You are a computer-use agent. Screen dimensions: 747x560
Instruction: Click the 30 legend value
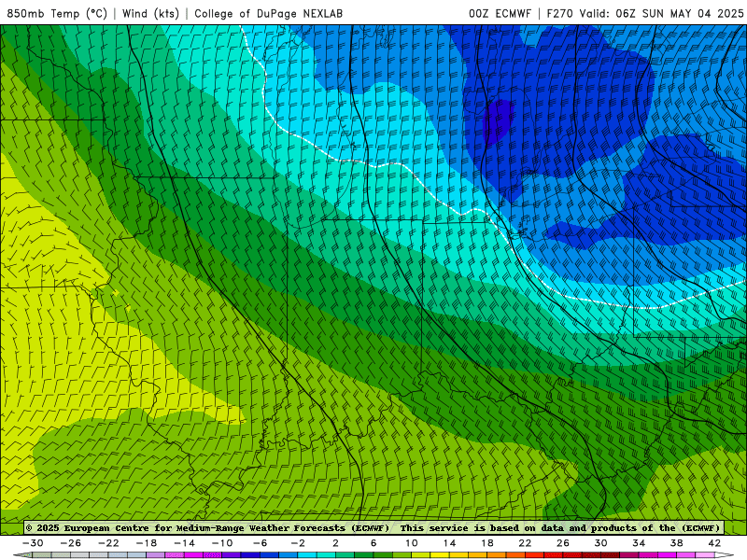(x=600, y=543)
